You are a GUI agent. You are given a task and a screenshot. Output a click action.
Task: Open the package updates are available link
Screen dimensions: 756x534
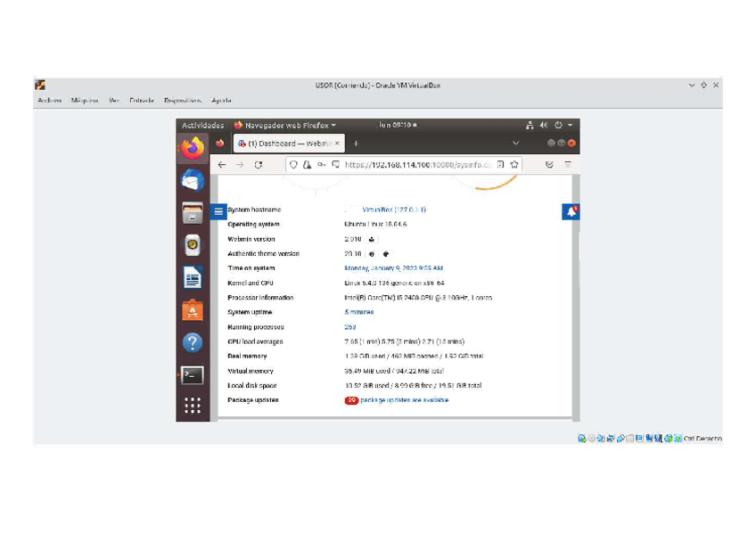coord(405,400)
